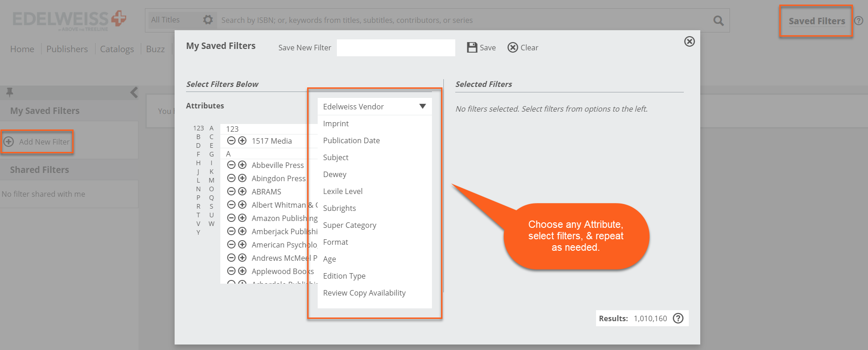Include Abingdon Press with plus icon
The image size is (868, 350).
tap(242, 178)
